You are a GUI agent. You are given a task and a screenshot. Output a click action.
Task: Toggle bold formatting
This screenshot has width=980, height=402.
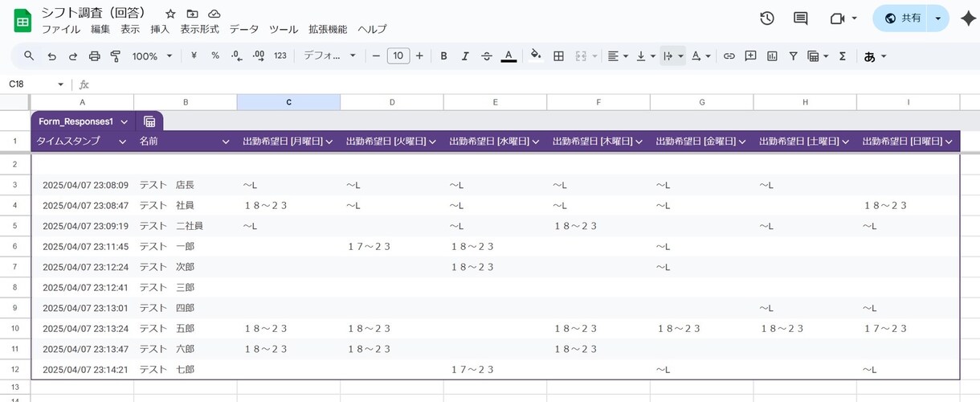[x=443, y=56]
